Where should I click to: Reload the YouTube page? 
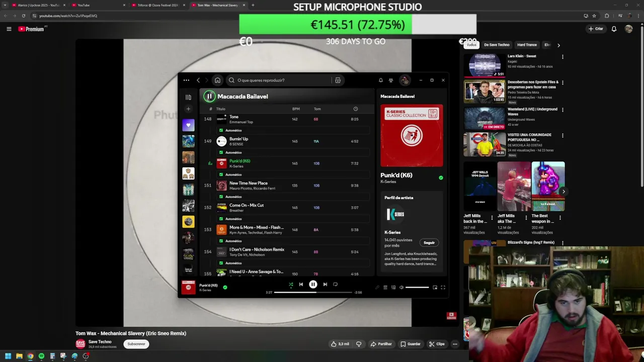[23, 16]
